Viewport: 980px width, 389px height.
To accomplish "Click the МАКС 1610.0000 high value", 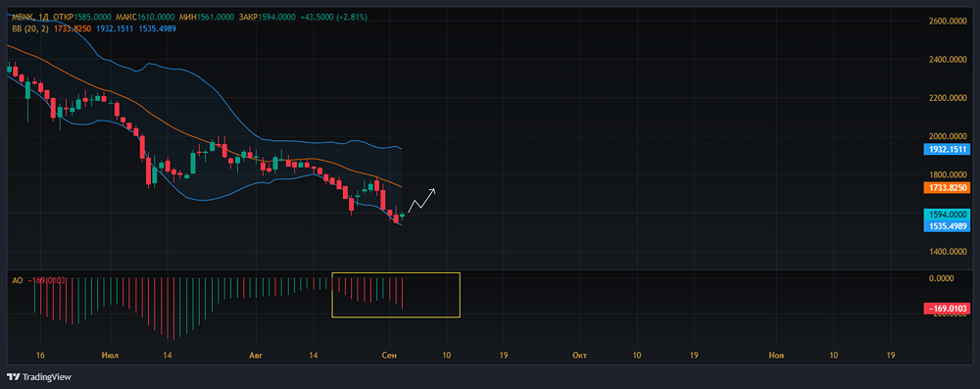I will (x=146, y=18).
